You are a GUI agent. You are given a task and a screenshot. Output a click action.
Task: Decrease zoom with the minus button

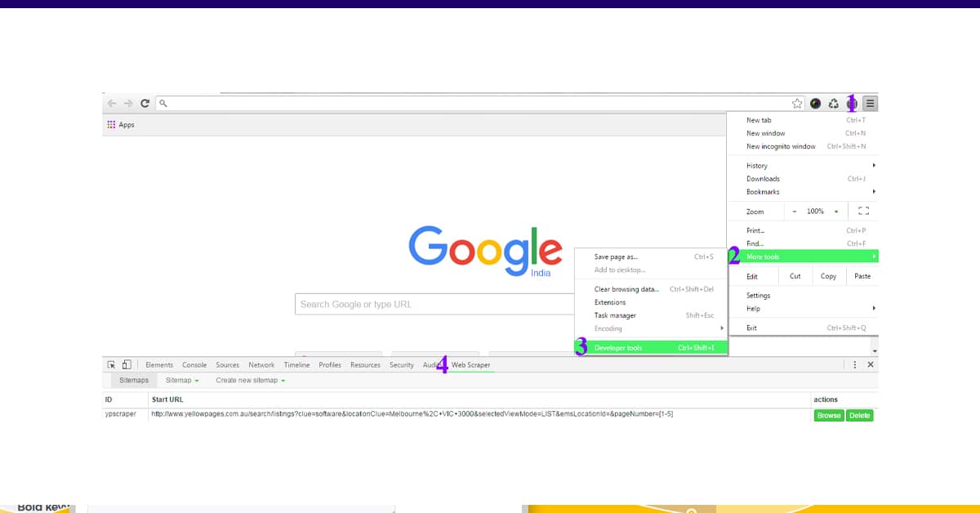coord(794,212)
